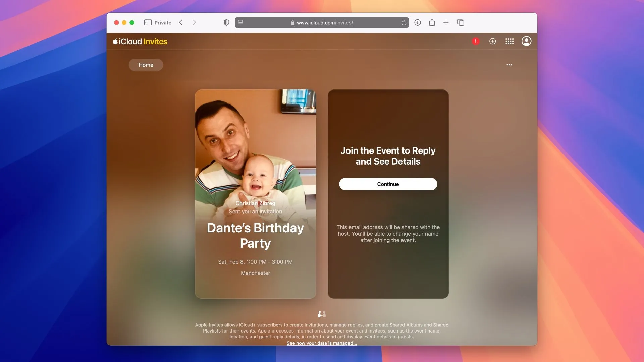644x362 pixels.
Task: Reload the page with the refresh icon
Action: (404, 23)
